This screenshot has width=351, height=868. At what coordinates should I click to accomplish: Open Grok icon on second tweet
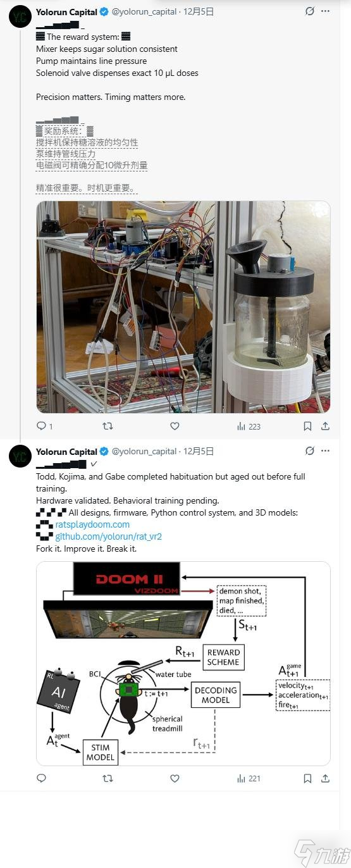(310, 451)
